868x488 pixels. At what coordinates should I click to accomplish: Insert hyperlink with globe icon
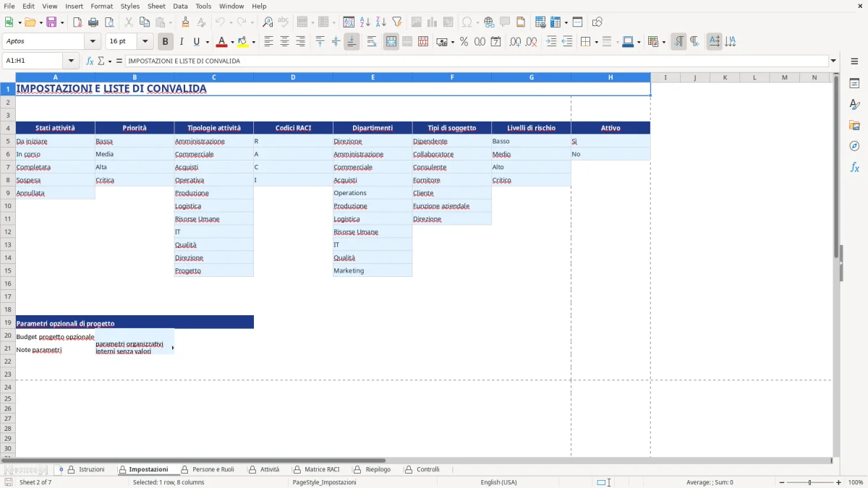pos(489,22)
